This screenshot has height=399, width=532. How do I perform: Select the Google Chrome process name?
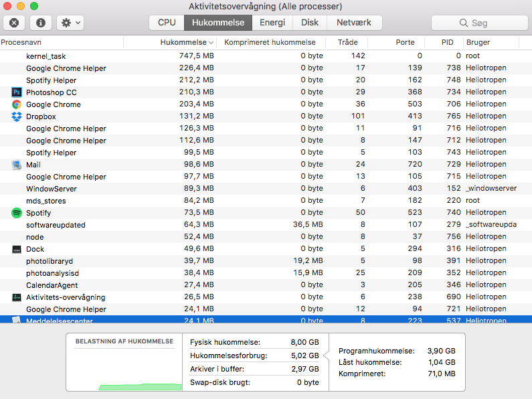tap(54, 104)
